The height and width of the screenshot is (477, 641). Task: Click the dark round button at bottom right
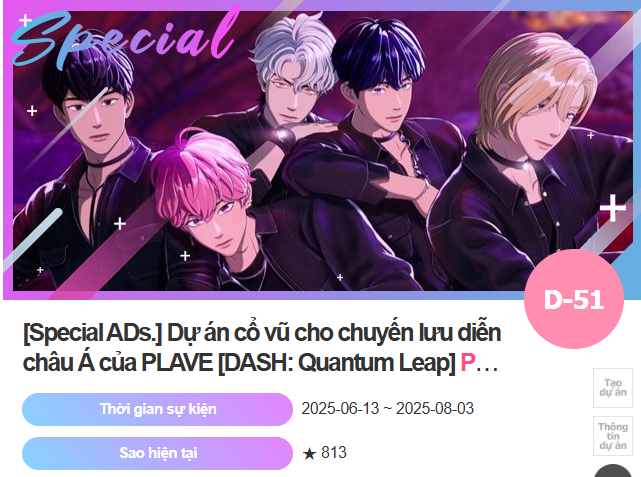point(612,470)
